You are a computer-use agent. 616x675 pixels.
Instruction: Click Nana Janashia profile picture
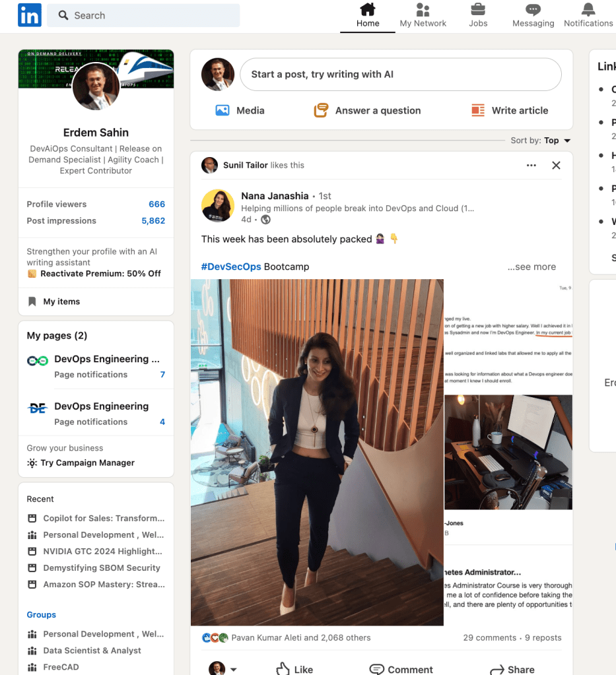click(218, 206)
